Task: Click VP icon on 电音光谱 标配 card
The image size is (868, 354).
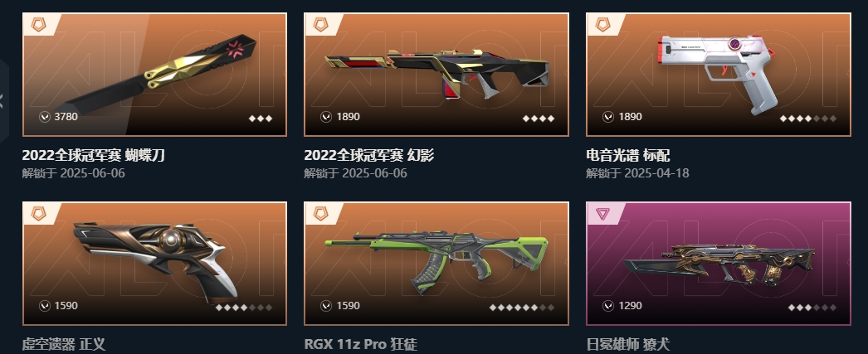Action: pos(607,117)
